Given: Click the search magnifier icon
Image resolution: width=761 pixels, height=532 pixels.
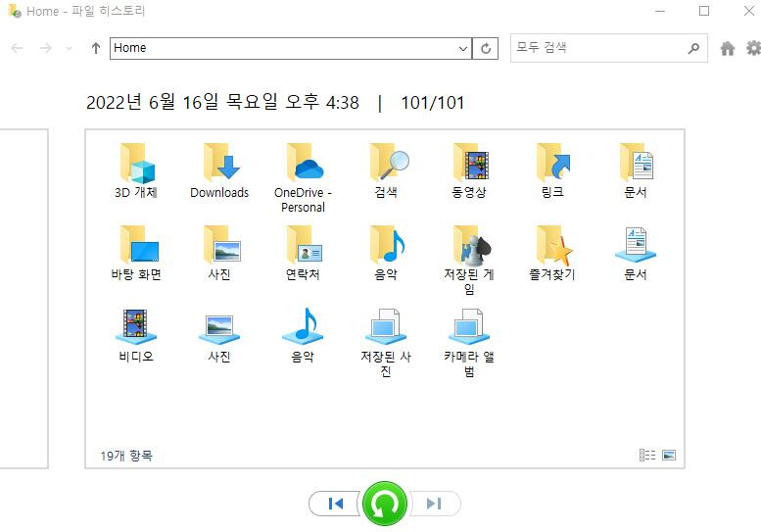Looking at the screenshot, I should (694, 48).
